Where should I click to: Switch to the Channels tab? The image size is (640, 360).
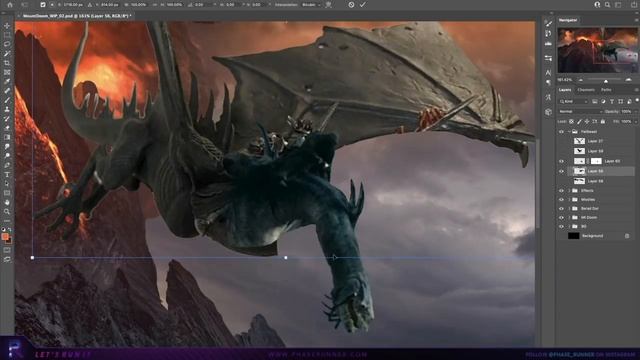point(586,90)
